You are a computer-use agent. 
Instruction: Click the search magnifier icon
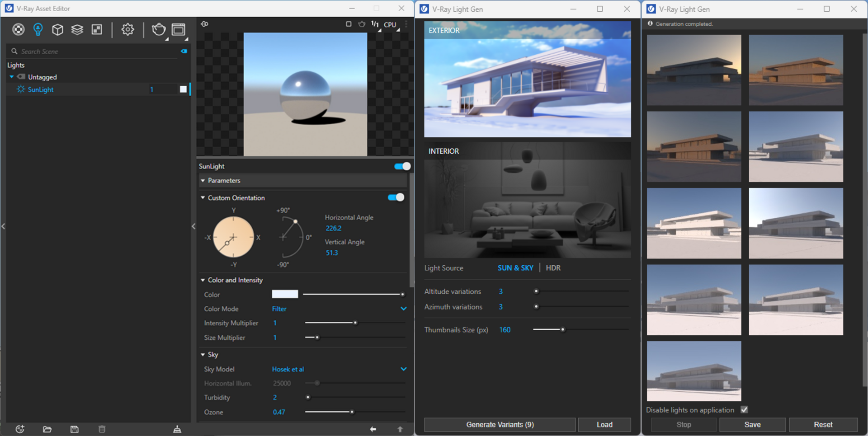tap(14, 51)
